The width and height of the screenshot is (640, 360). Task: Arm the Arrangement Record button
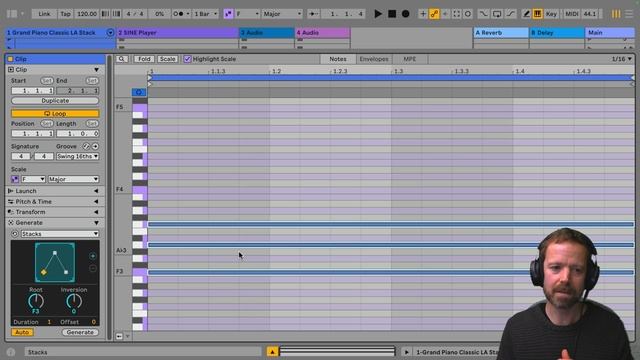coord(405,14)
